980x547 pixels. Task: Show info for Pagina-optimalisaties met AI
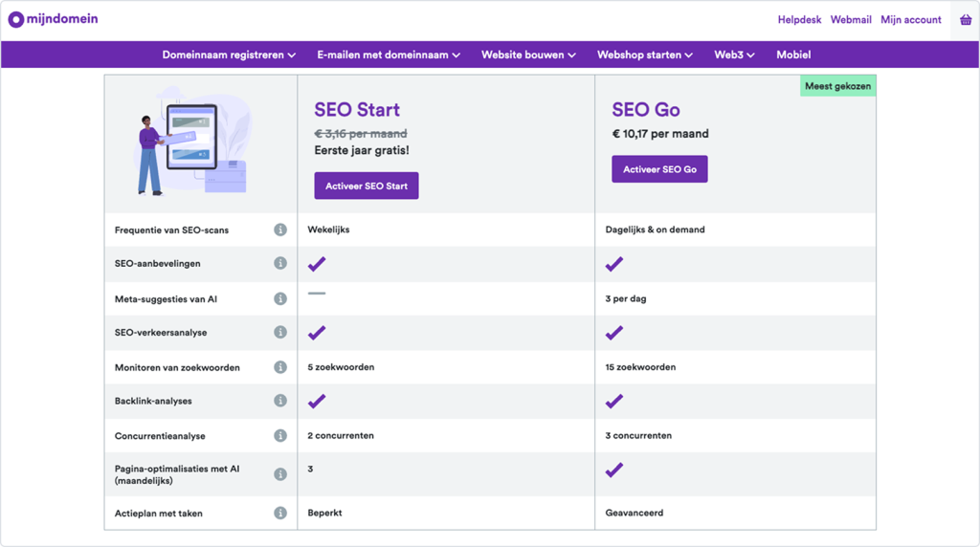tap(280, 474)
